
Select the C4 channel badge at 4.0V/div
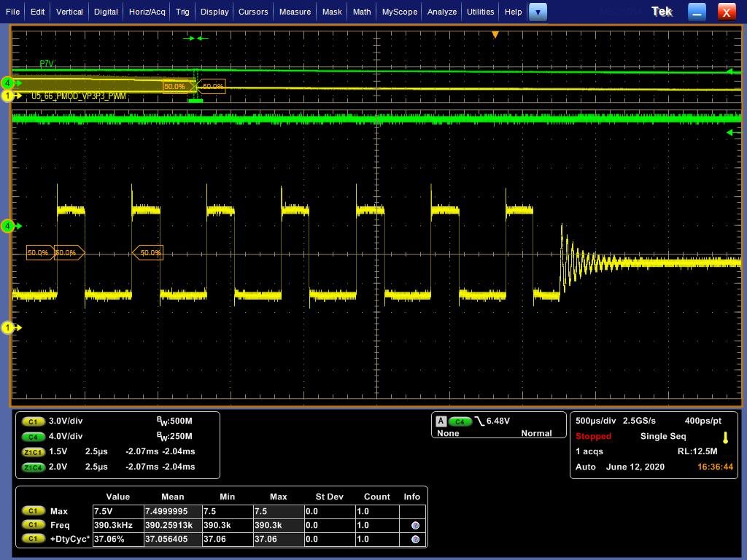(33, 437)
